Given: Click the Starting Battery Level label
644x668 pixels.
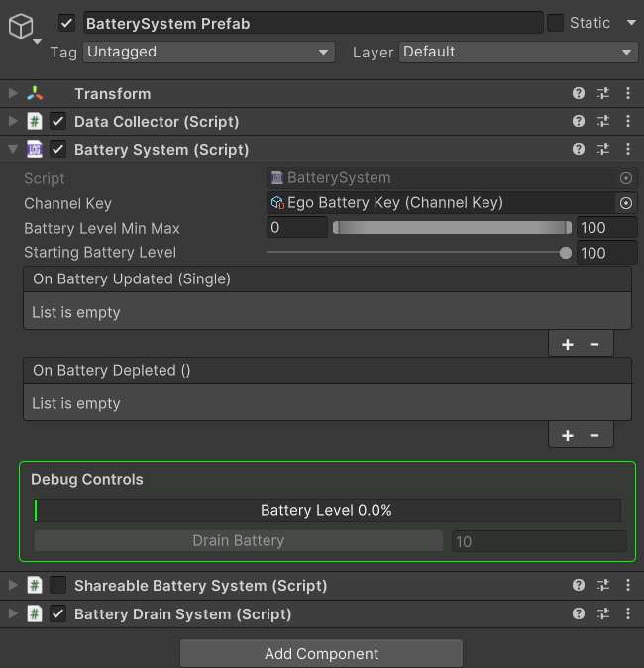Looking at the screenshot, I should pos(100,252).
